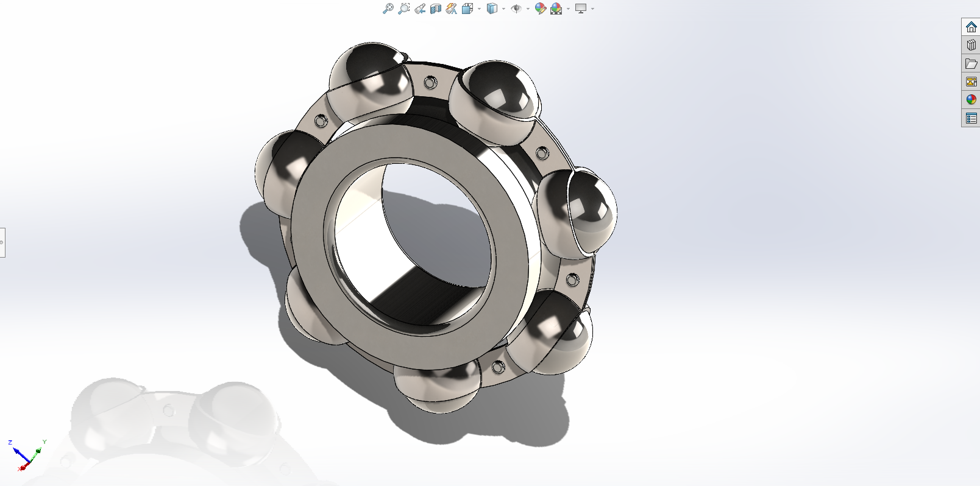The width and height of the screenshot is (980, 486).
Task: Open the Design Library tab
Action: [x=971, y=45]
